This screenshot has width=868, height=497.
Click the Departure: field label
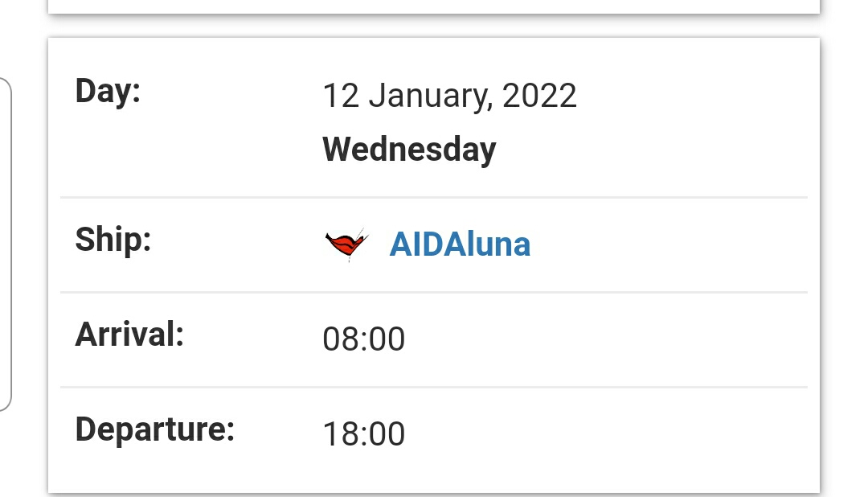click(x=154, y=429)
